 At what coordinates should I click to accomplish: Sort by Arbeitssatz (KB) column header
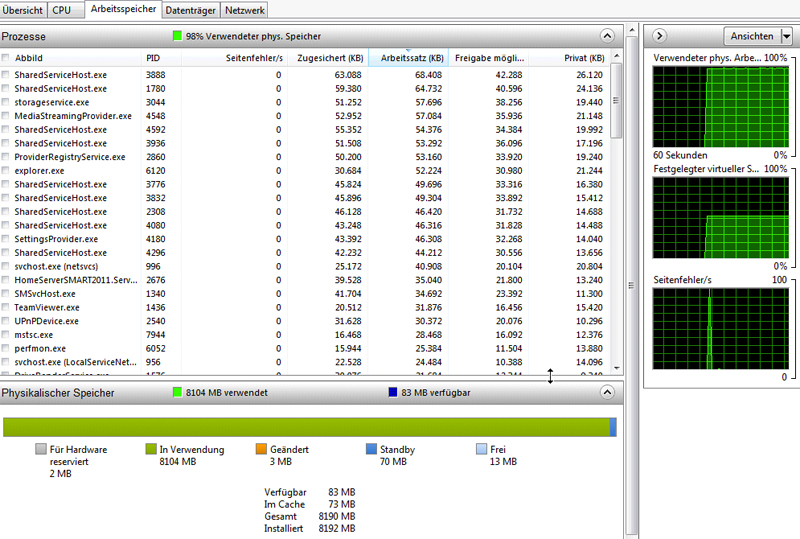coord(411,58)
